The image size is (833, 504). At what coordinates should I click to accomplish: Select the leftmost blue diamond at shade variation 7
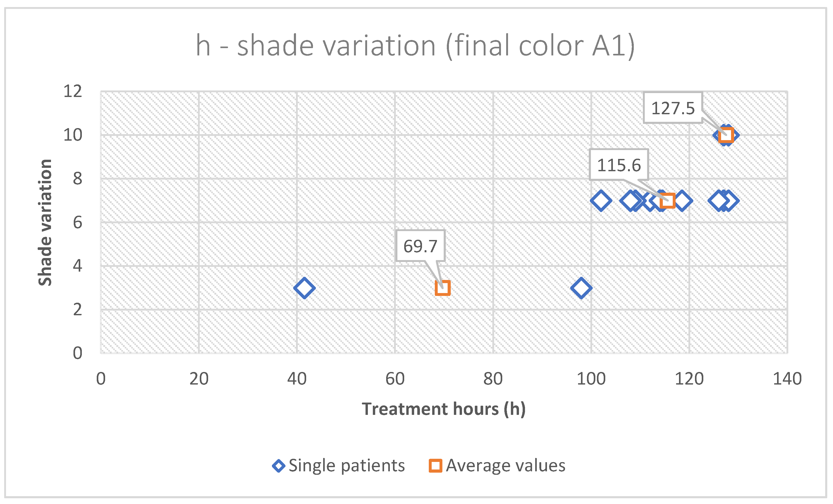click(x=601, y=201)
